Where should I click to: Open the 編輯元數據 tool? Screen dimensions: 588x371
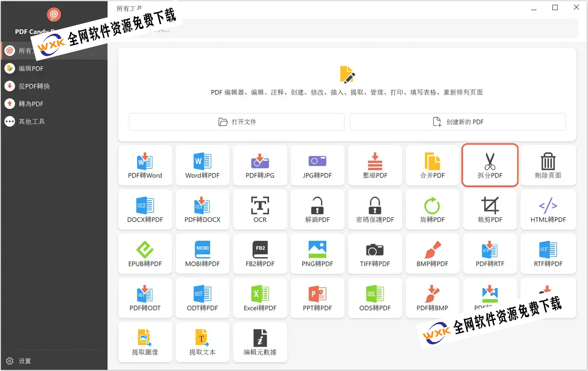pos(260,342)
